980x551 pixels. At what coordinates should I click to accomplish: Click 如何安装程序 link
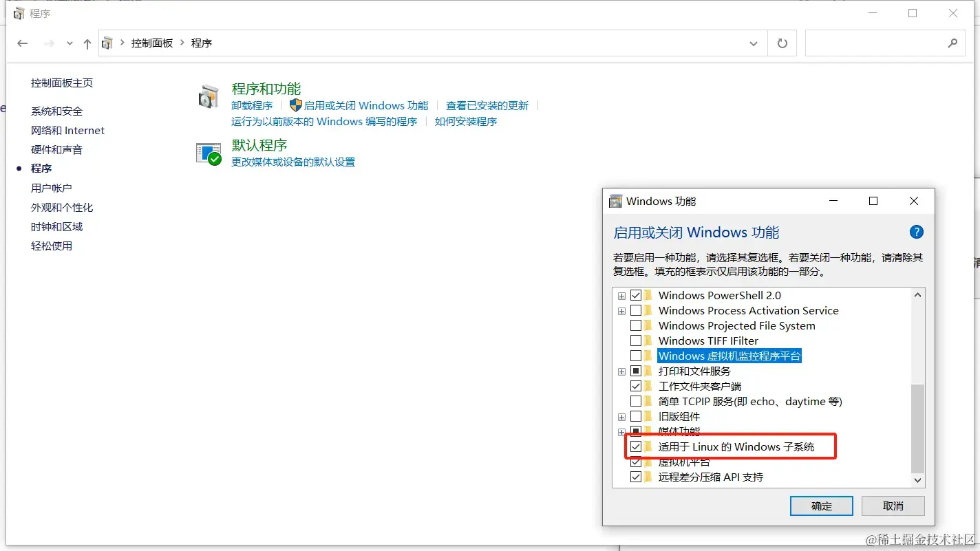(466, 122)
